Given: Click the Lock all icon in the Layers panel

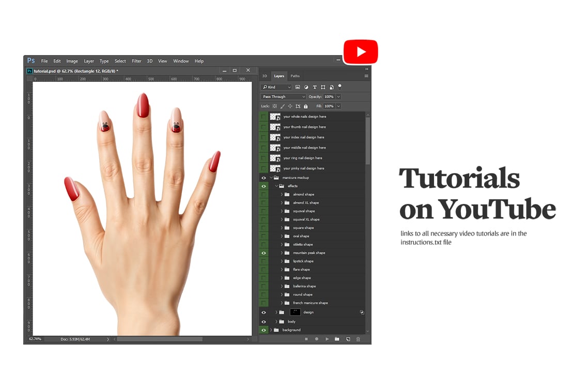Looking at the screenshot, I should [x=306, y=105].
